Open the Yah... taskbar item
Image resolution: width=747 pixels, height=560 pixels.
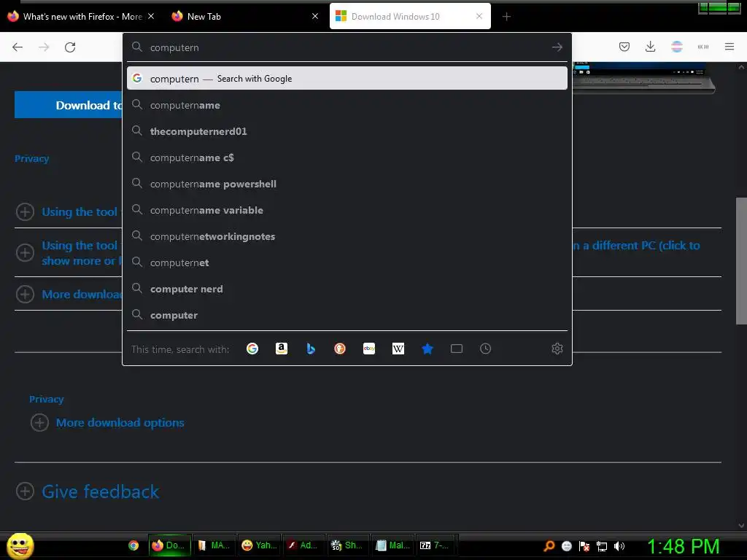pos(259,545)
